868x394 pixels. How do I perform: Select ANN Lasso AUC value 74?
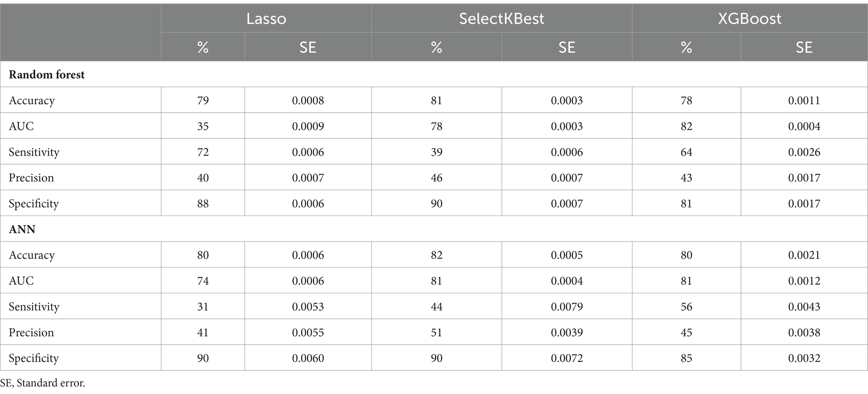tap(203, 281)
